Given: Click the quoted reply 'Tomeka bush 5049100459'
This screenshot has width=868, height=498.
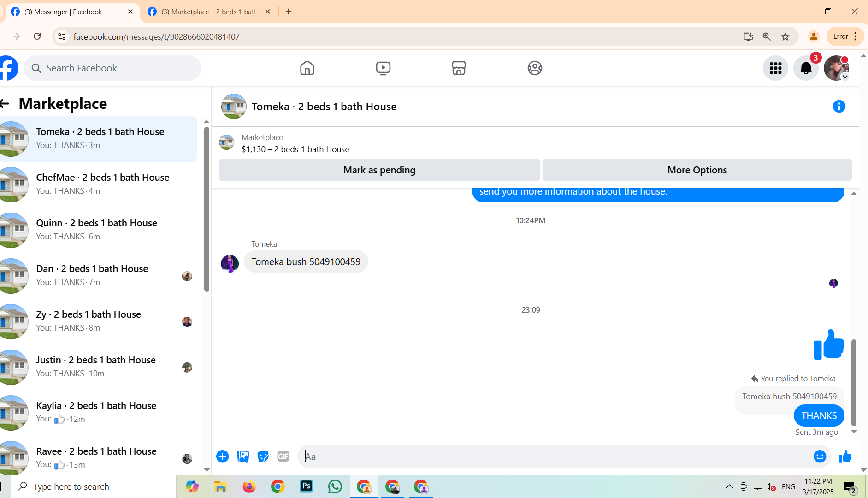Looking at the screenshot, I should 789,397.
